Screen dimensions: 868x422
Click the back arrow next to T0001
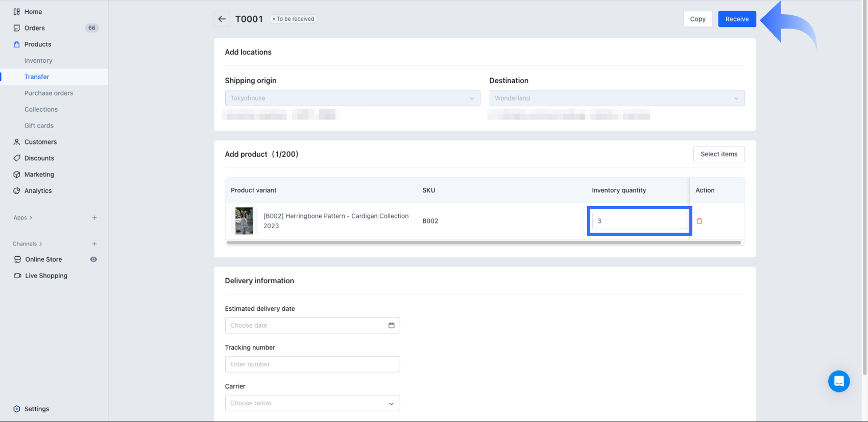click(222, 19)
